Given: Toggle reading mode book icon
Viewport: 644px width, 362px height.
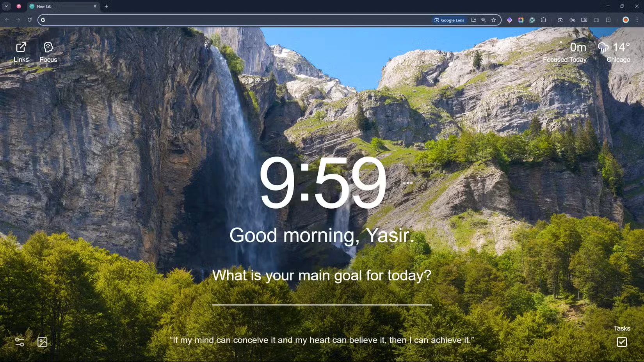Looking at the screenshot, I should [584, 20].
